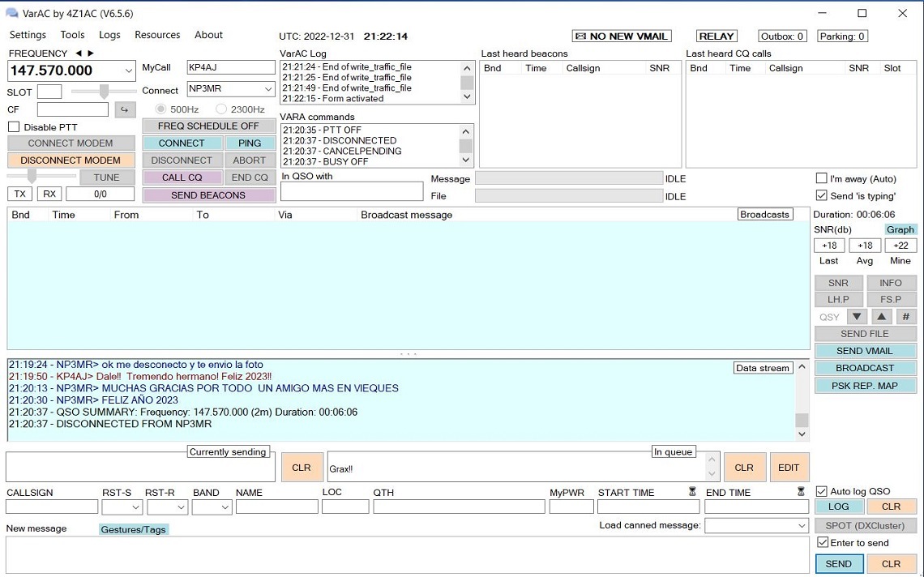
Task: Open the About menu
Action: [x=208, y=35]
